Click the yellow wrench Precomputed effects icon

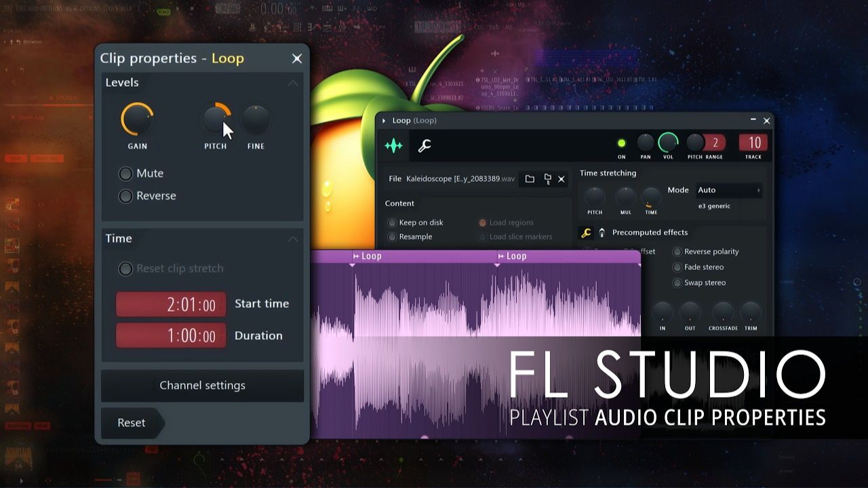586,233
